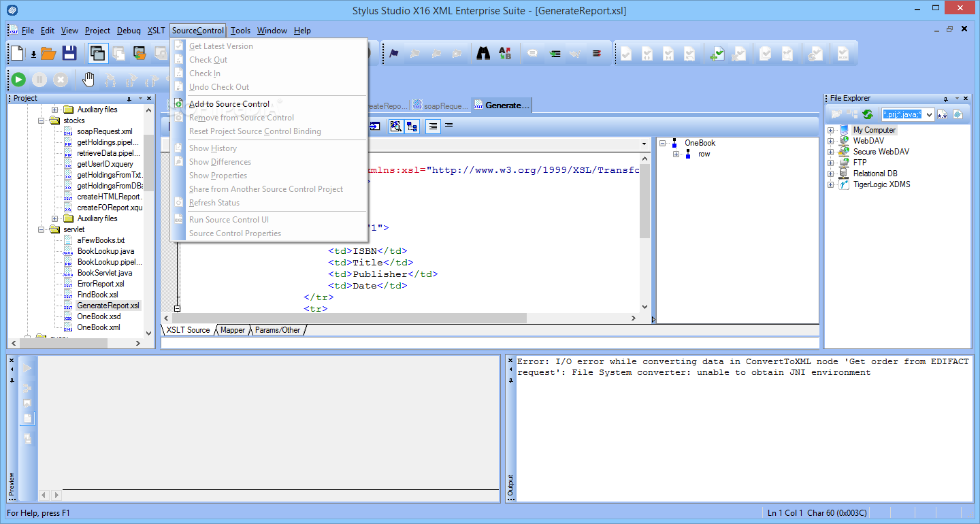Click the horizontal scrollbar of XSLT editor
Viewport: 980px width, 524px height.
[x=400, y=318]
